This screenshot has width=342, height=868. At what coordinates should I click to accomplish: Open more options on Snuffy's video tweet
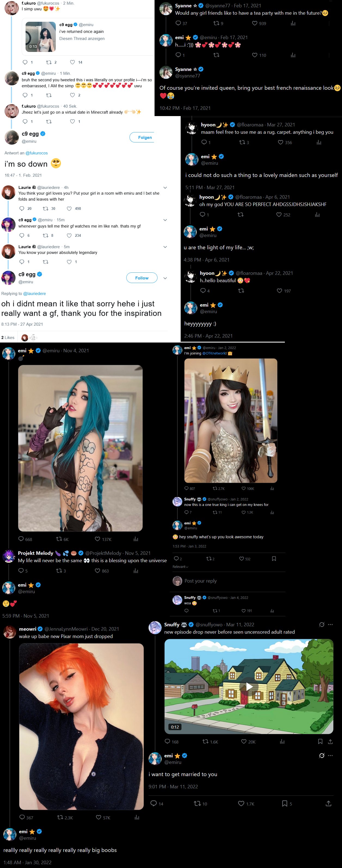(330, 624)
